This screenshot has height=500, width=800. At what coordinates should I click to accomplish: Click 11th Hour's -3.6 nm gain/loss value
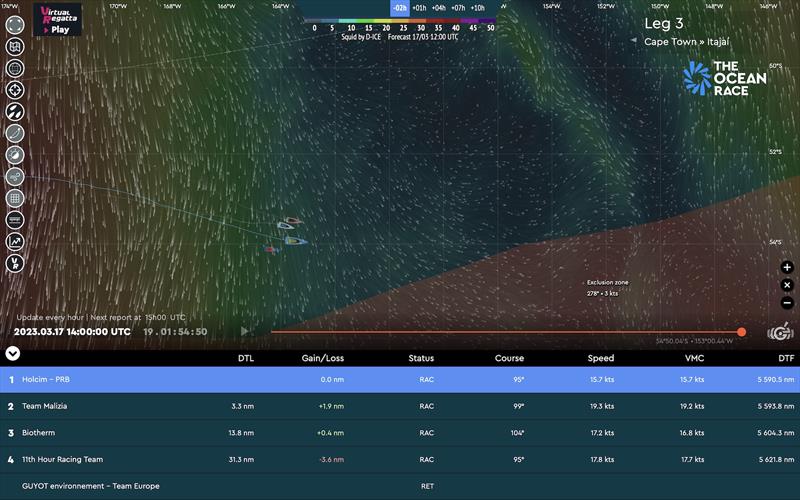coord(331,459)
